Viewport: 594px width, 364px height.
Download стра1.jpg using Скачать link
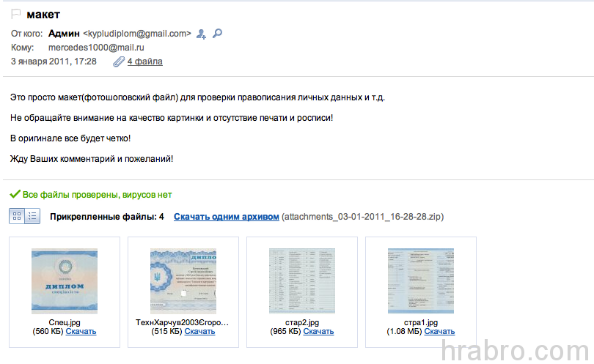(439, 332)
